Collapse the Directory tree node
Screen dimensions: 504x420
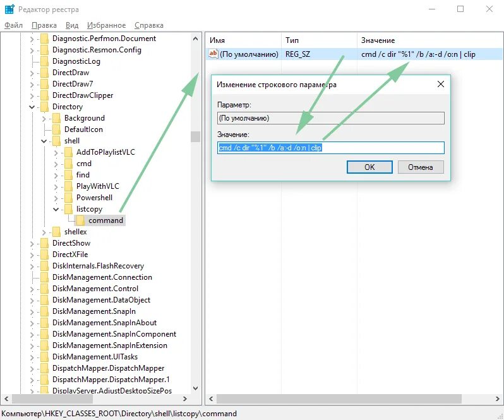[x=32, y=107]
